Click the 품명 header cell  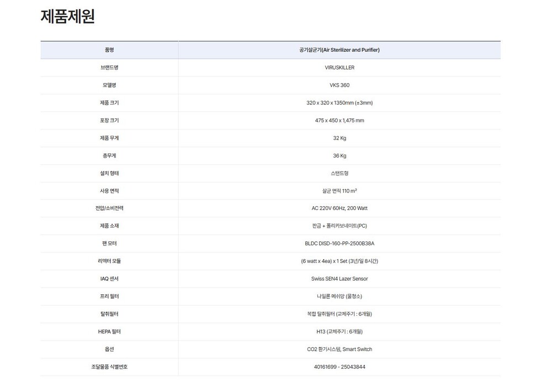point(109,50)
